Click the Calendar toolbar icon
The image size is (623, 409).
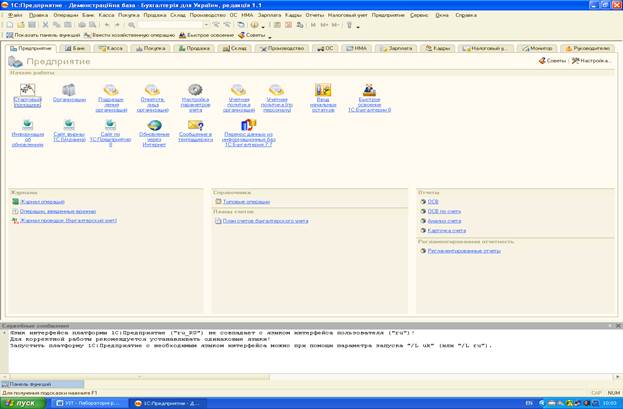coord(288,25)
